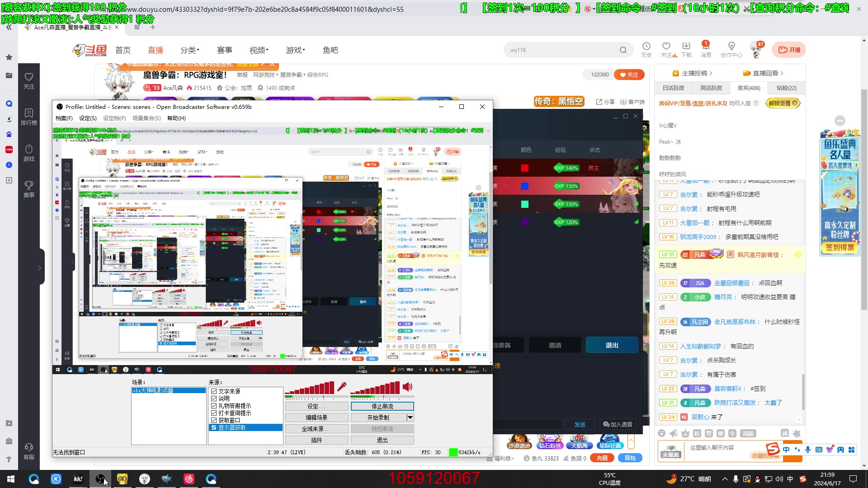Screen dimensions: 868x488
Task: Click the 鱼乐盛典 名人堂 ad banner
Action: [x=840, y=192]
